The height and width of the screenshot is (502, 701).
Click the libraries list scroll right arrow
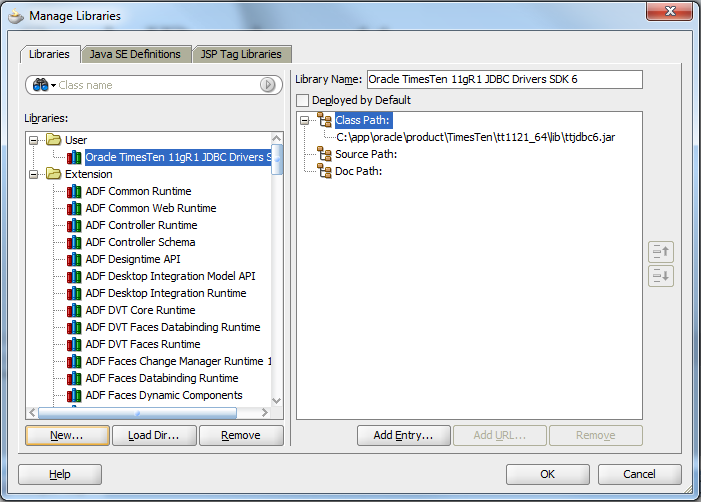(x=265, y=413)
